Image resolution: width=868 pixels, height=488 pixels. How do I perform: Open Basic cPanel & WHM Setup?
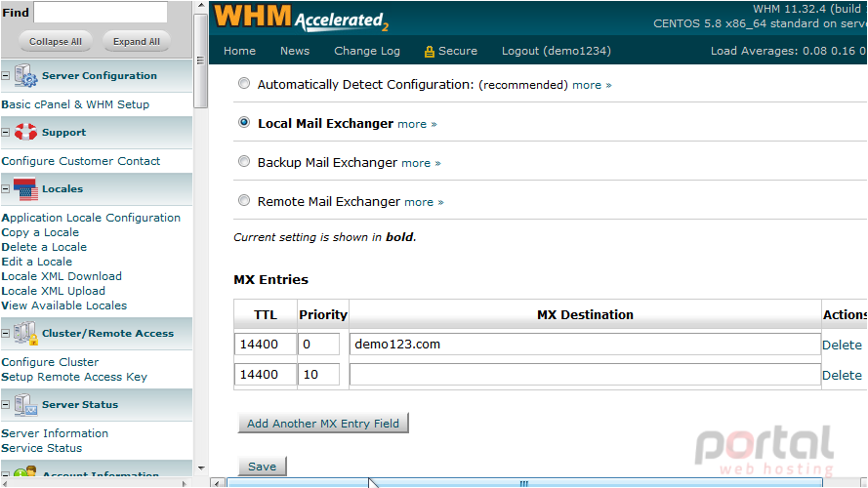pos(75,104)
